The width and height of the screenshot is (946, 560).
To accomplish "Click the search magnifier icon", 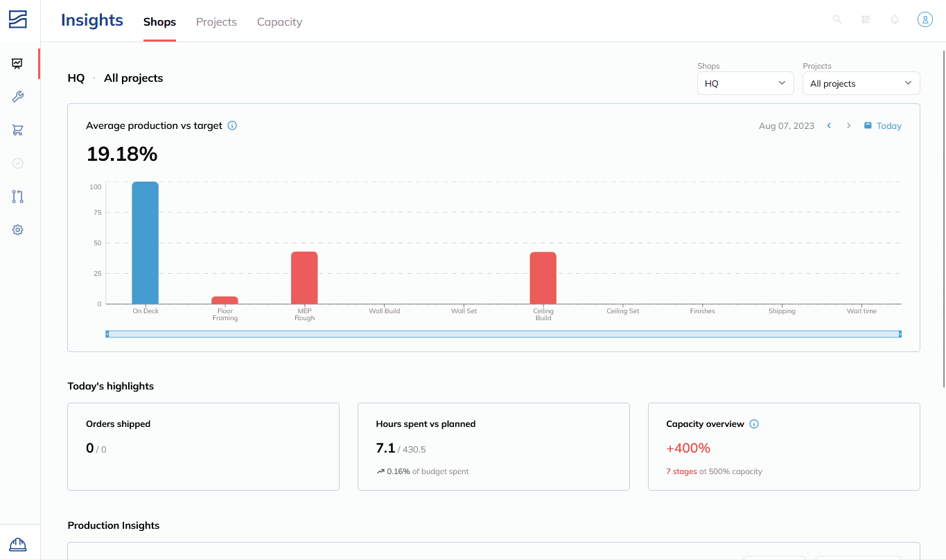I will (x=837, y=19).
